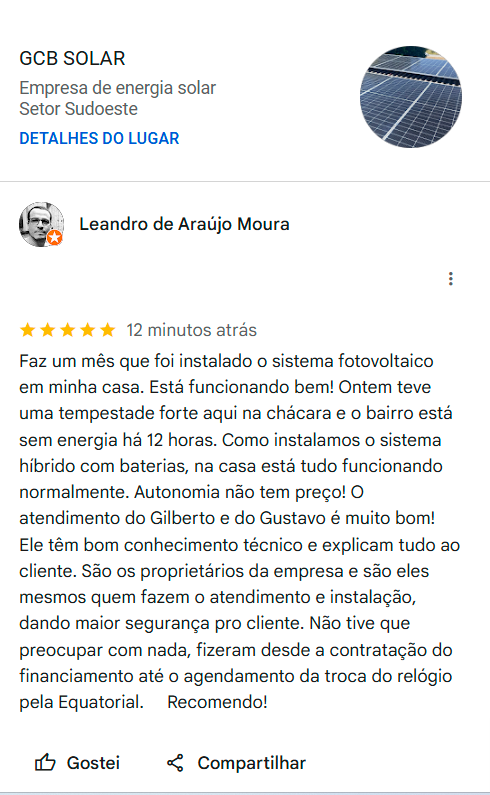This screenshot has width=490, height=795.
Task: Click the fifth yellow rating star
Action: pyautogui.click(x=108, y=331)
